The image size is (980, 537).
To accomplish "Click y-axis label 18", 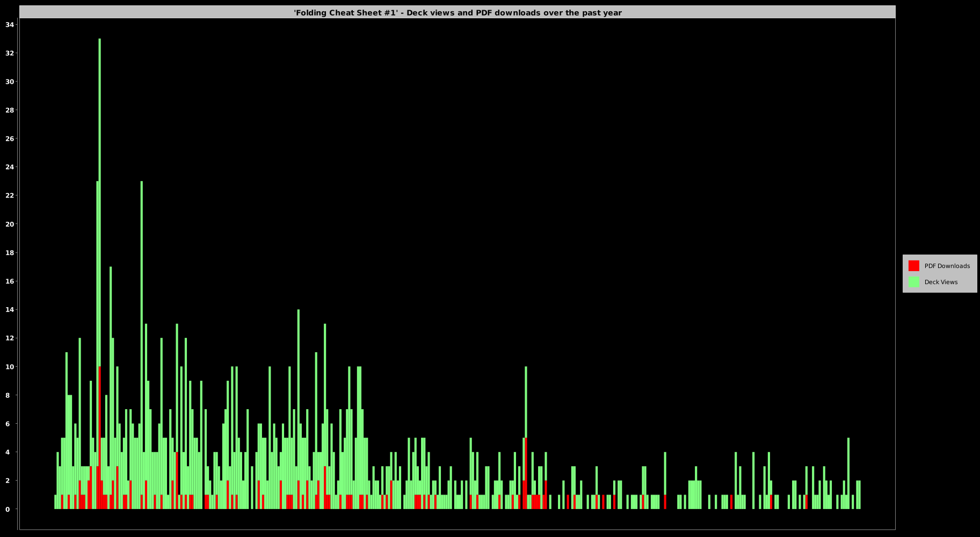I will pos(10,252).
